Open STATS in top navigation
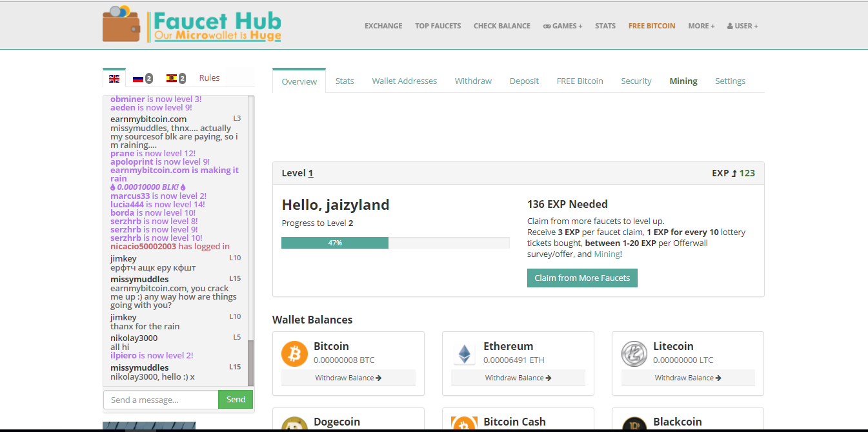 605,26
